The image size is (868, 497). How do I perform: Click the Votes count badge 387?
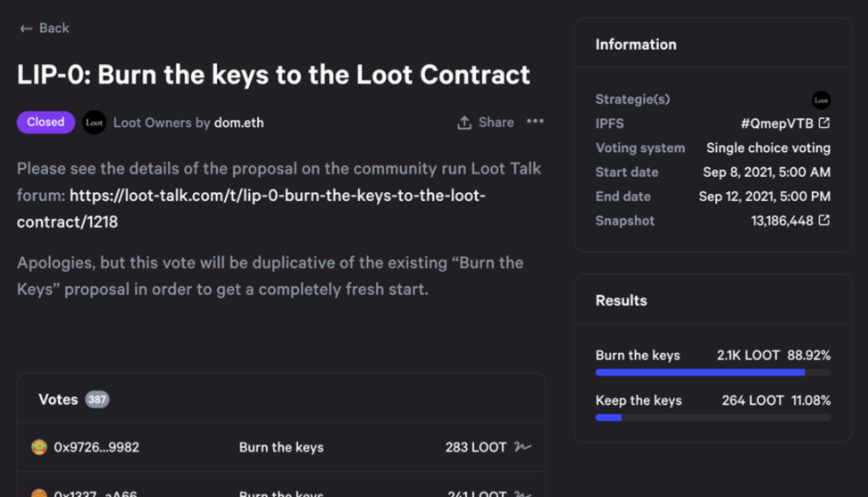point(96,400)
